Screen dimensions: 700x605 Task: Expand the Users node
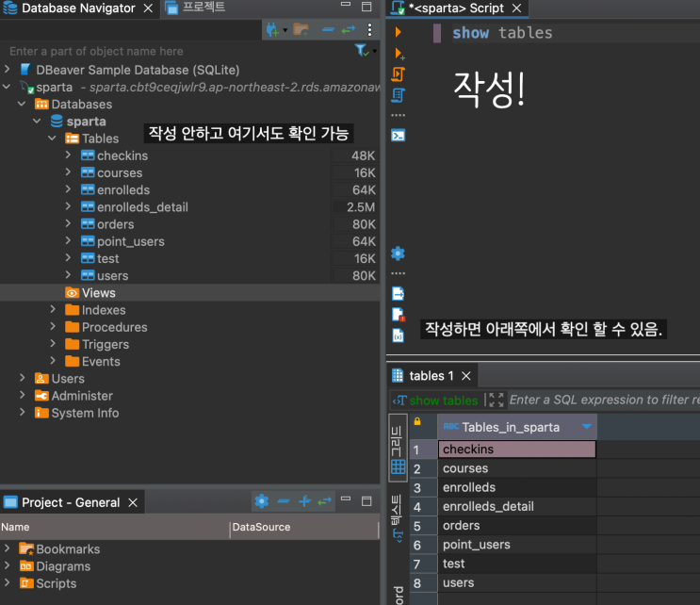pos(23,378)
